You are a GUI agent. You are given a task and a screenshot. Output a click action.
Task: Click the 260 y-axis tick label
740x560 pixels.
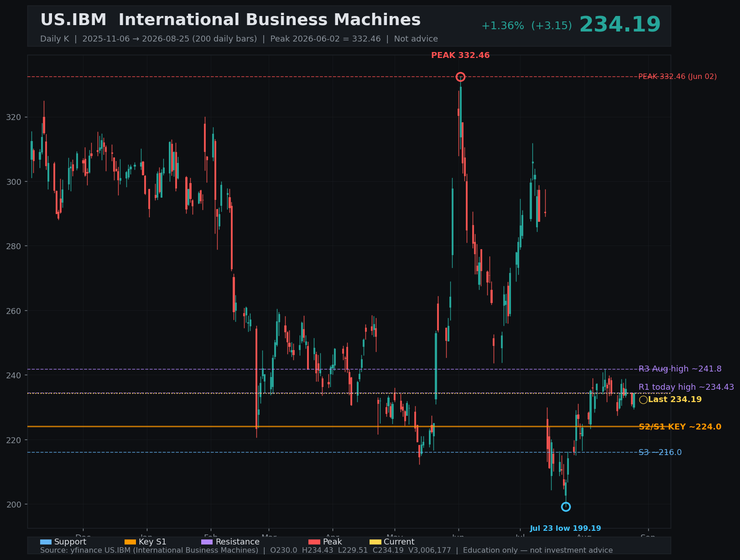[x=15, y=311]
